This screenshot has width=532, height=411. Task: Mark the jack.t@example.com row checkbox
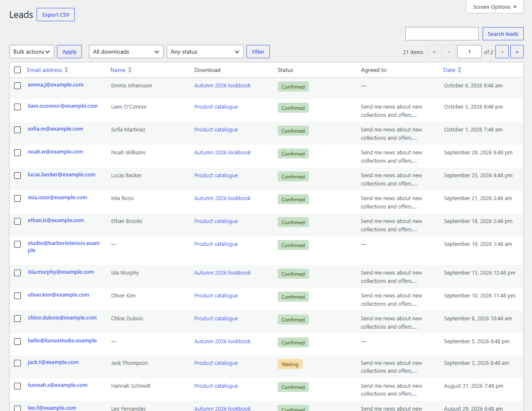point(17,363)
